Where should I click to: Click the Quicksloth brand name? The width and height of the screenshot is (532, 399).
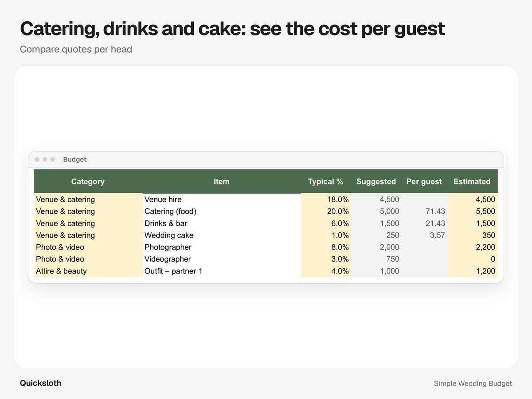[x=41, y=383]
